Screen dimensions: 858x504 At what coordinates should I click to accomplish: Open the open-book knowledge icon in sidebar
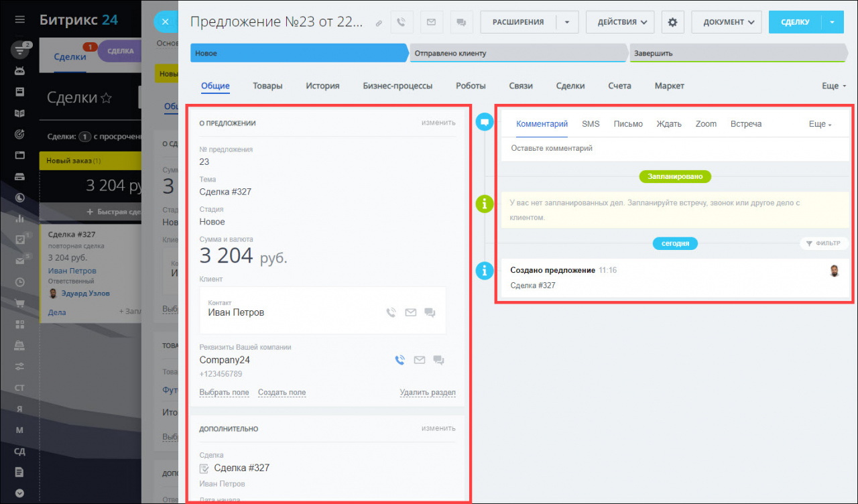[19, 113]
